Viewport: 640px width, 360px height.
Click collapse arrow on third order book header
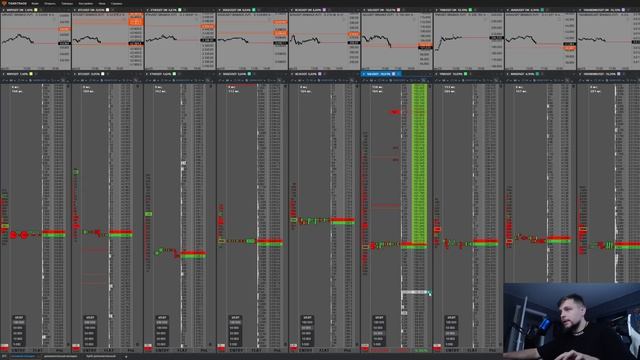147,74
